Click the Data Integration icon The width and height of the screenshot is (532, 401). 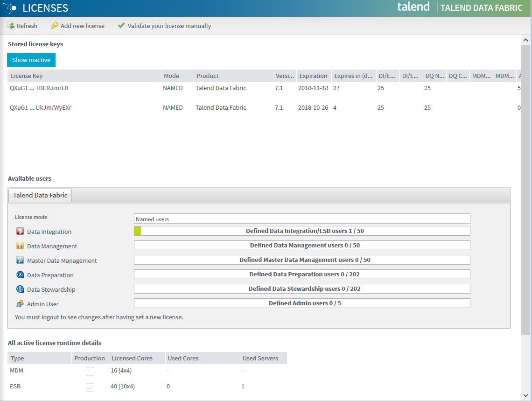[x=20, y=232]
